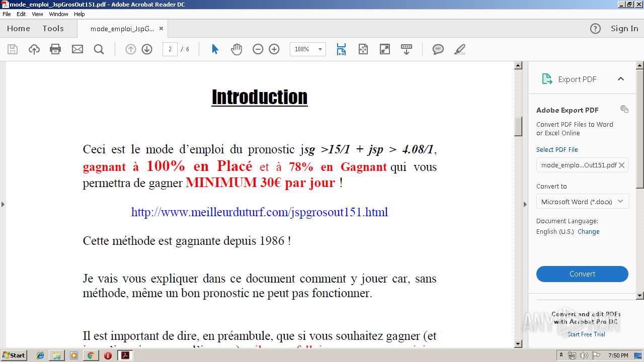Click the 7:50 PM taskbar clock
The width and height of the screenshot is (644, 362).
coord(618,355)
